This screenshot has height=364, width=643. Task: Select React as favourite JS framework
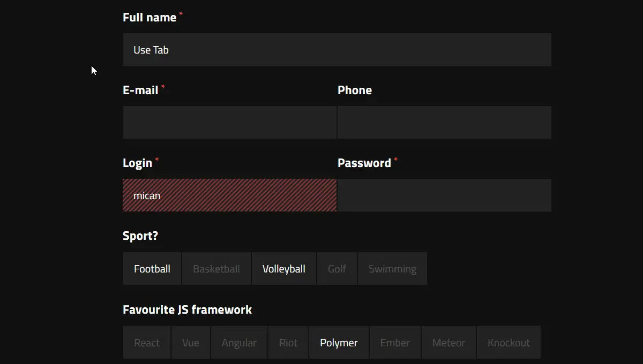[x=146, y=342]
